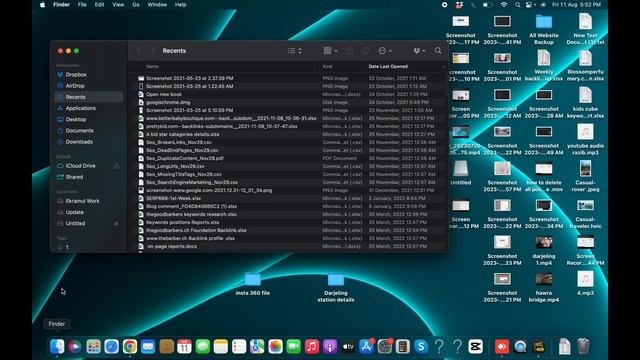Switch Finder list view mode selector
This screenshot has height=360, width=640.
[295, 51]
